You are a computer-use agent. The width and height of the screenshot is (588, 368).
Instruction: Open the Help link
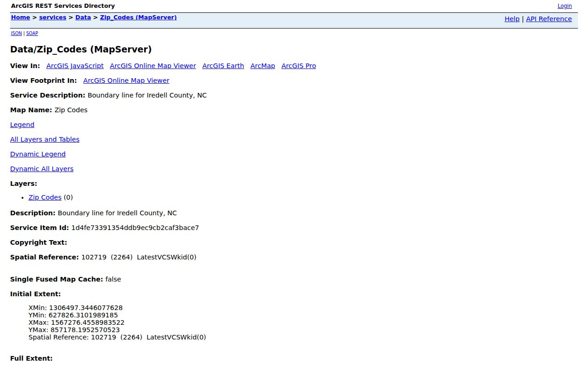(x=512, y=19)
